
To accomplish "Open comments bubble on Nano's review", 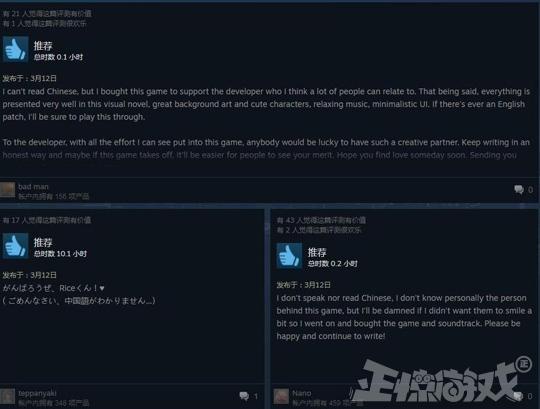I will (518, 396).
